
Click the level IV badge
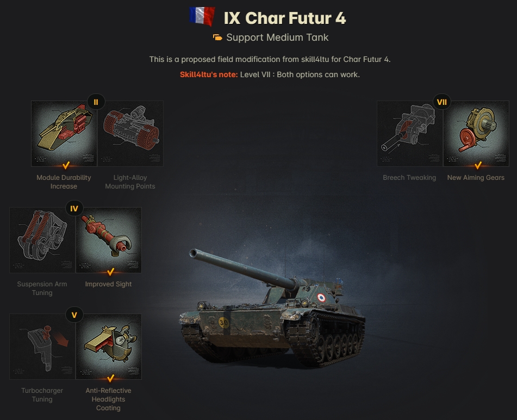coord(74,209)
